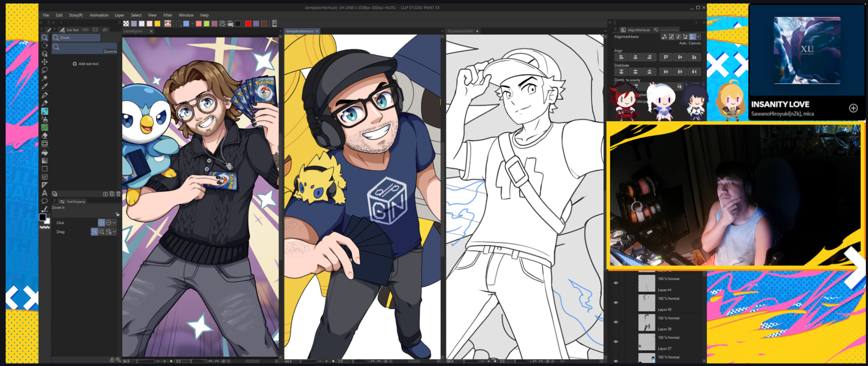Select the Eyedropper tool in the toolbar
Image resolution: width=868 pixels, height=366 pixels.
(45, 86)
